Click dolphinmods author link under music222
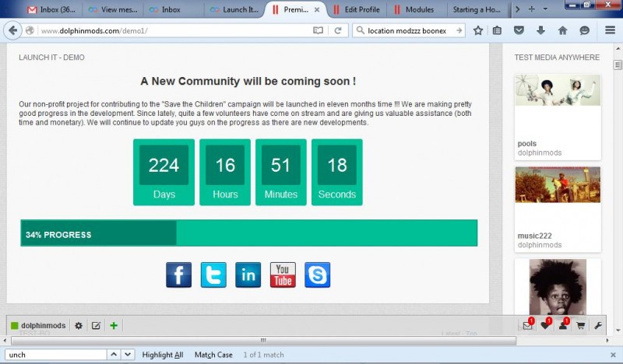The width and height of the screenshot is (623, 364). [540, 245]
